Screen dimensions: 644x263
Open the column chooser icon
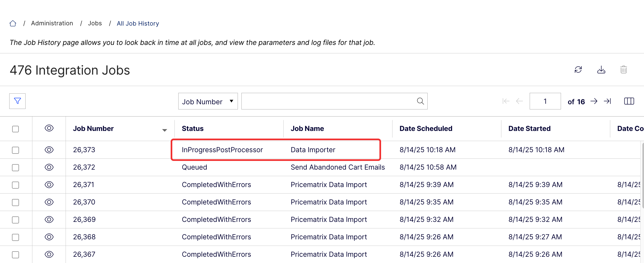coord(629,101)
